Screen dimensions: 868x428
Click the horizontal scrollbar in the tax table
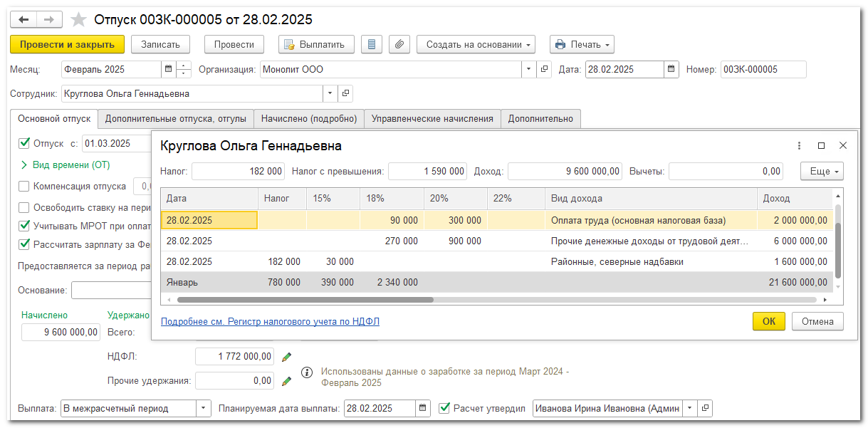pos(305,300)
